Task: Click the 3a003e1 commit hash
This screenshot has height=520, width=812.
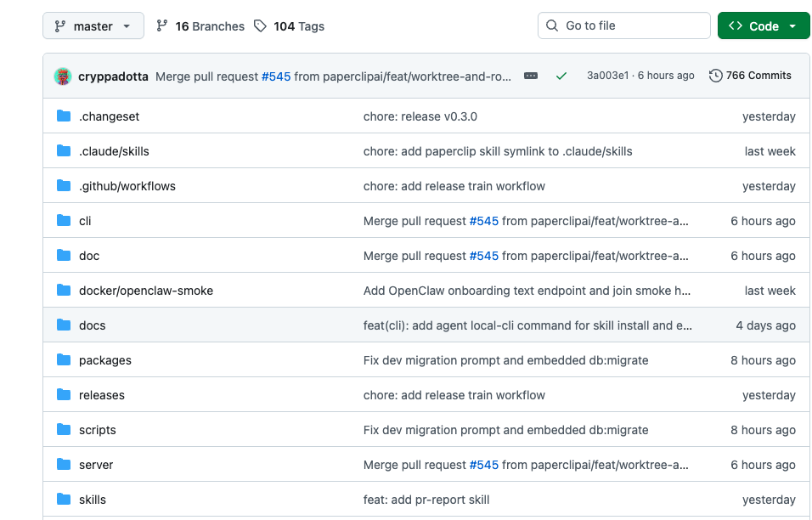Action: [x=608, y=75]
